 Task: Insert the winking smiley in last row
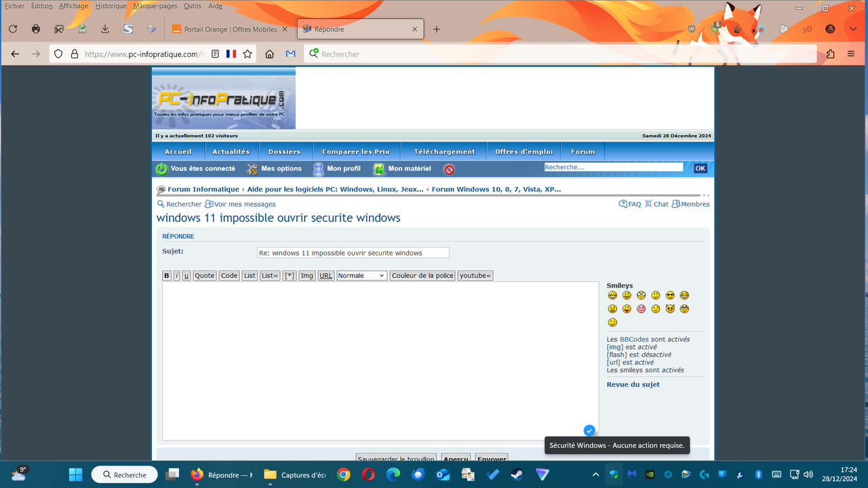[612, 323]
